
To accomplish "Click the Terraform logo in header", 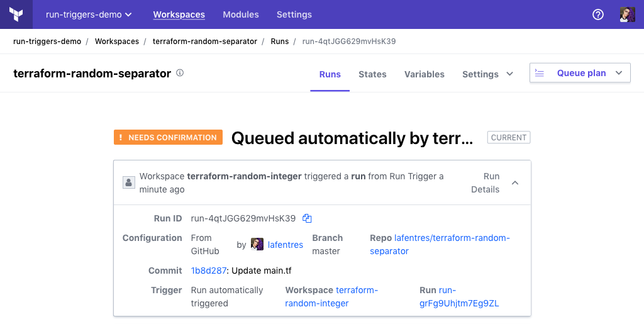I will pos(16,14).
